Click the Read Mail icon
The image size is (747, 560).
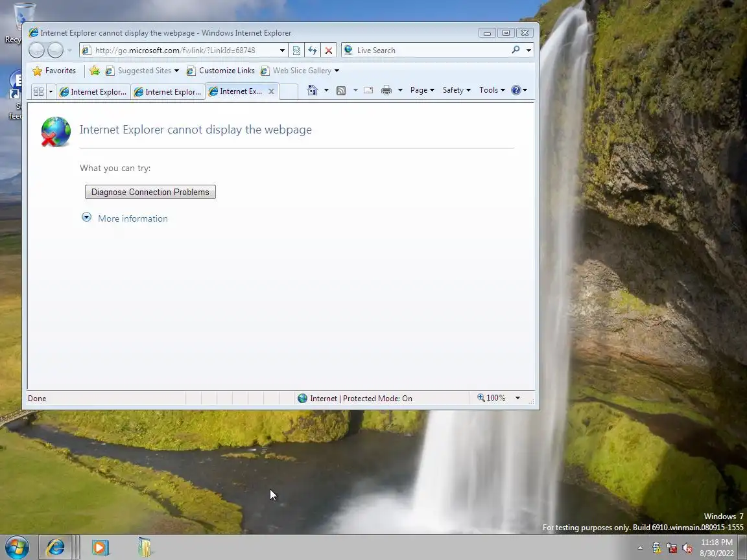(x=368, y=90)
